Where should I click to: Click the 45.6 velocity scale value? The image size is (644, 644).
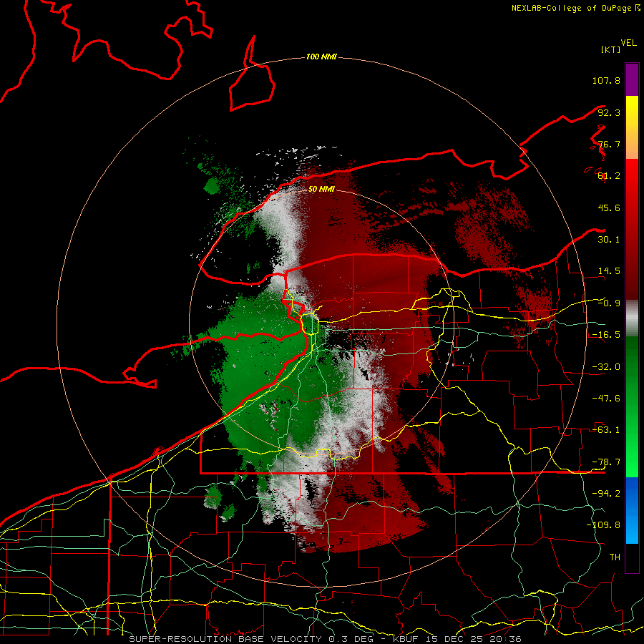609,208
